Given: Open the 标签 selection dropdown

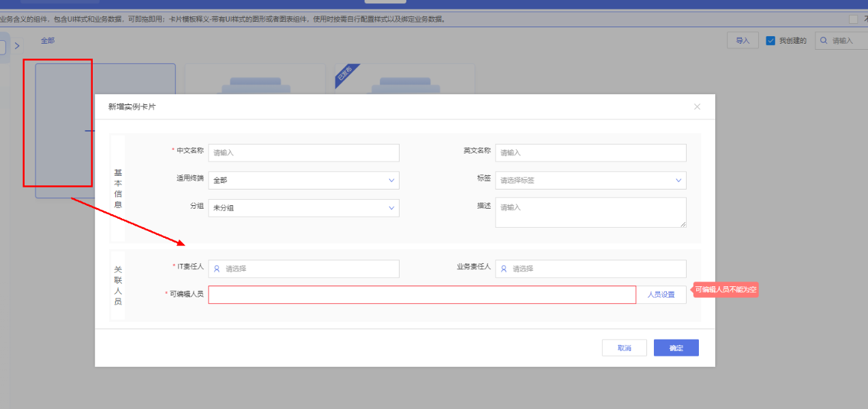Looking at the screenshot, I should tap(590, 180).
